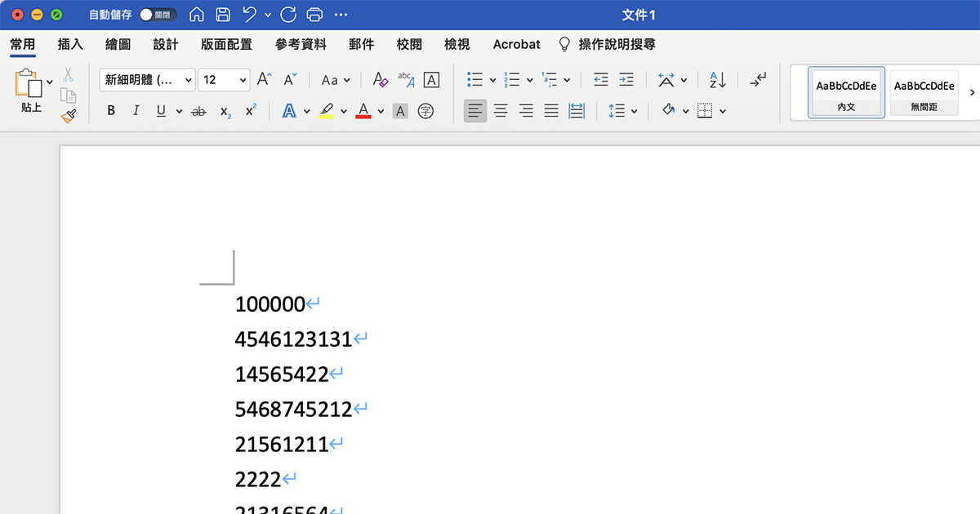Open the Sort tool

coord(716,79)
